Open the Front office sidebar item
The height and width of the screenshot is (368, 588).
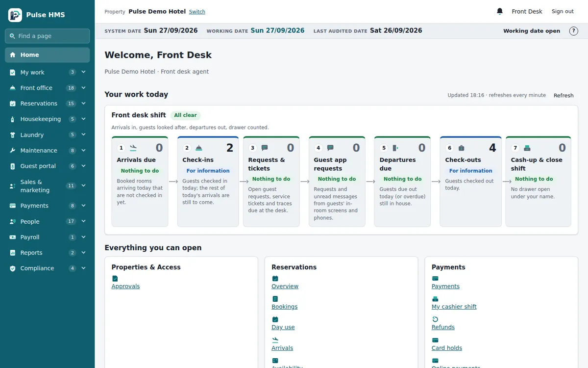click(x=47, y=88)
